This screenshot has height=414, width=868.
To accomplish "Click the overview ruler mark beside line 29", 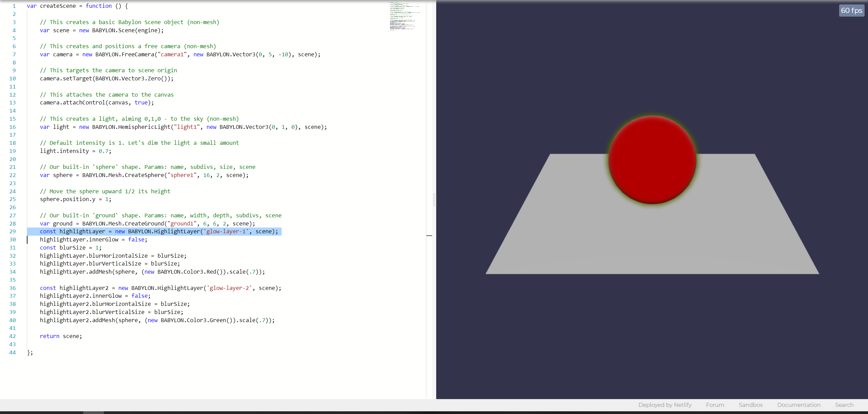I will (429, 235).
